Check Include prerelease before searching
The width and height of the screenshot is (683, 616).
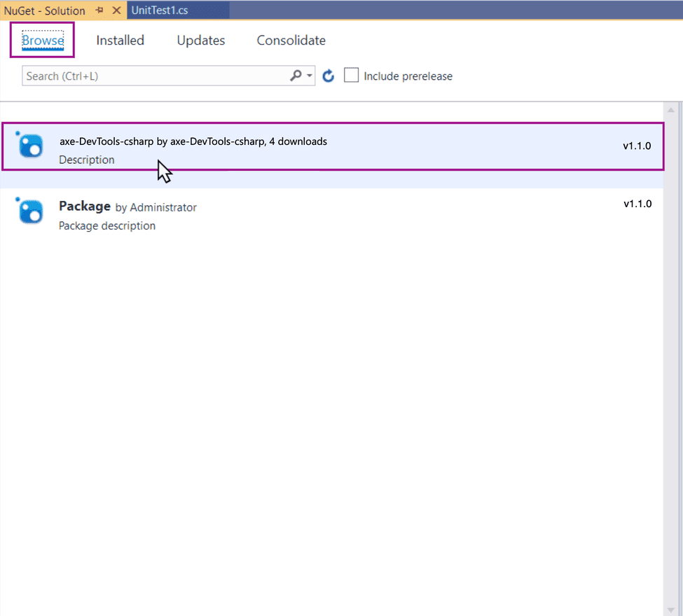pos(351,75)
